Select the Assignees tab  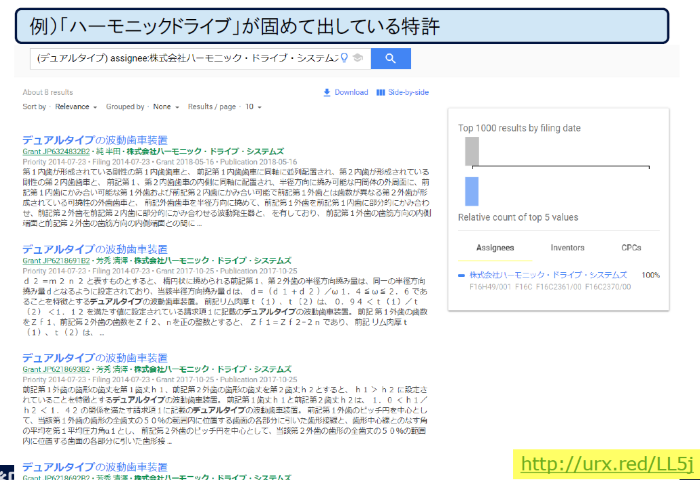click(495, 248)
